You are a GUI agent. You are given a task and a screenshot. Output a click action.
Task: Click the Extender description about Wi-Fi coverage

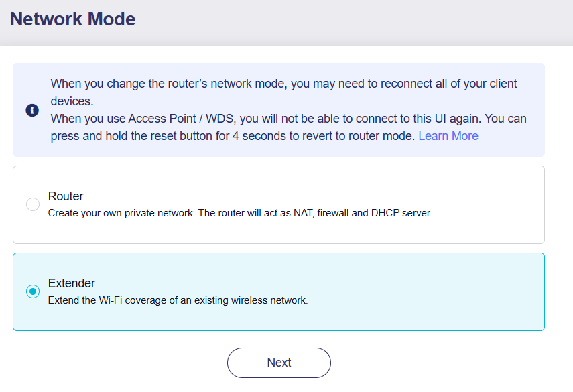[x=178, y=300]
